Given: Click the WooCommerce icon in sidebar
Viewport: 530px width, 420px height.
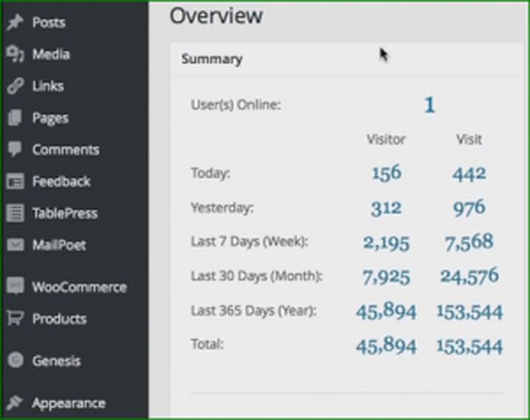Looking at the screenshot, I should (15, 287).
